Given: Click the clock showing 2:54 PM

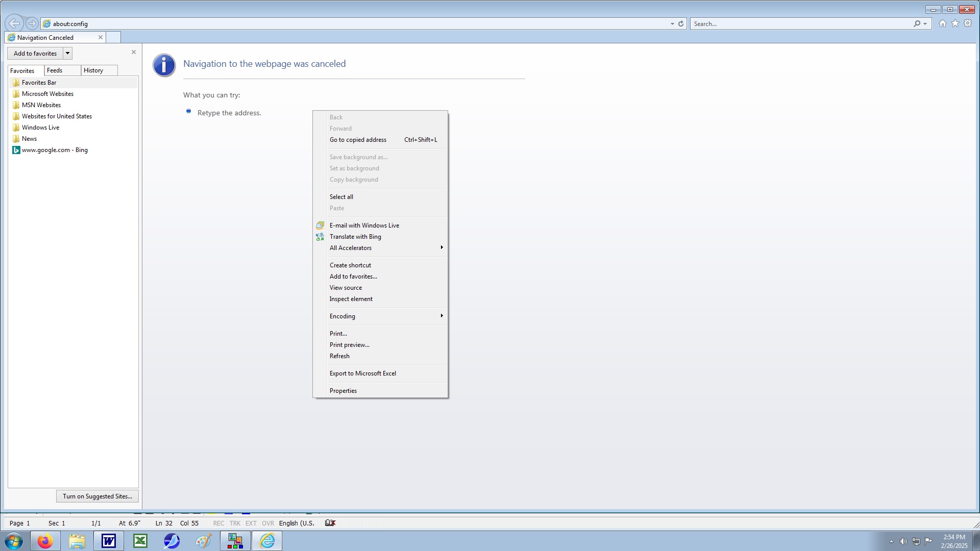Looking at the screenshot, I should point(953,537).
